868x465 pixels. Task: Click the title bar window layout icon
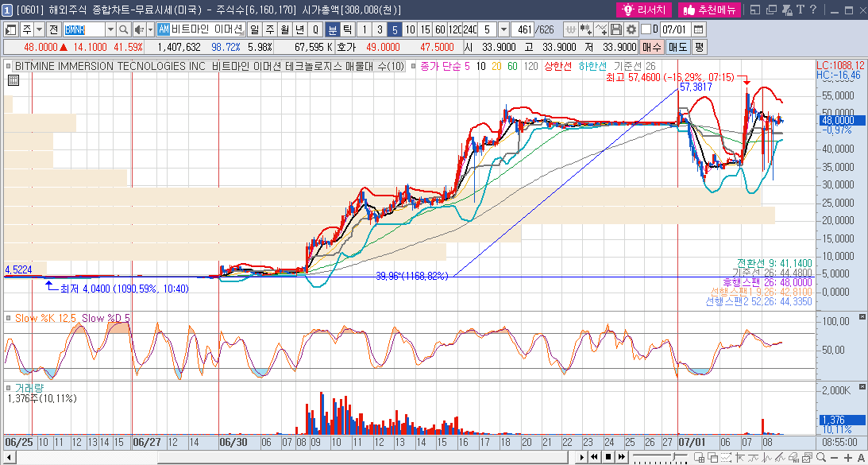point(755,10)
